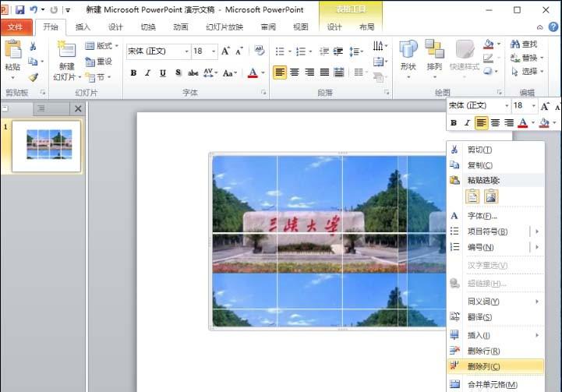The width and height of the screenshot is (562, 392).
Task: Click the Shapes gallery icon in ribbon
Action: click(x=408, y=50)
